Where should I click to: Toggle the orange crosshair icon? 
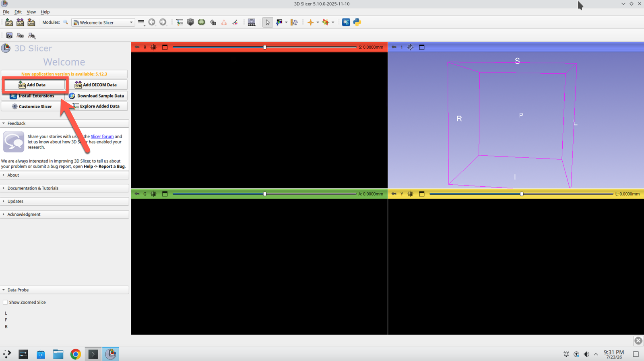(310, 23)
